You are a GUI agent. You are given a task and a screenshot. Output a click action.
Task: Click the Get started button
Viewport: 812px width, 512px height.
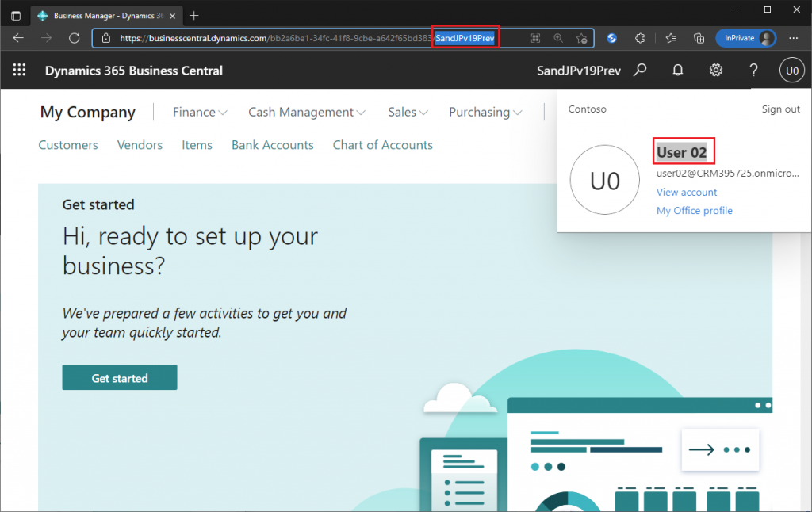[120, 377]
